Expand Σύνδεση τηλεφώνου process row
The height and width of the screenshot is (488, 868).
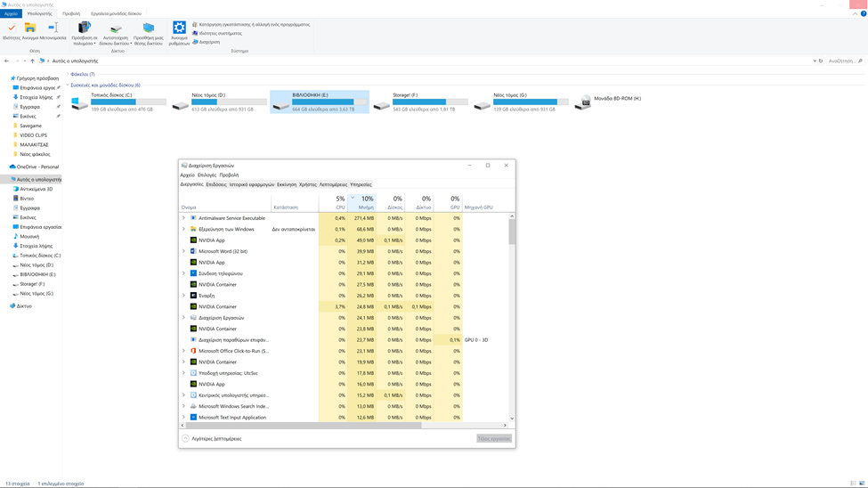point(183,273)
